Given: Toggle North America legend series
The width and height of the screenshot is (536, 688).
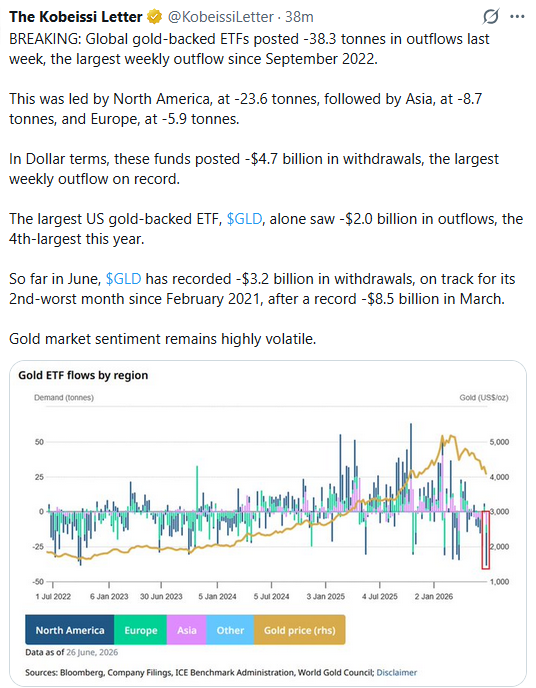Looking at the screenshot, I should pyautogui.click(x=70, y=630).
